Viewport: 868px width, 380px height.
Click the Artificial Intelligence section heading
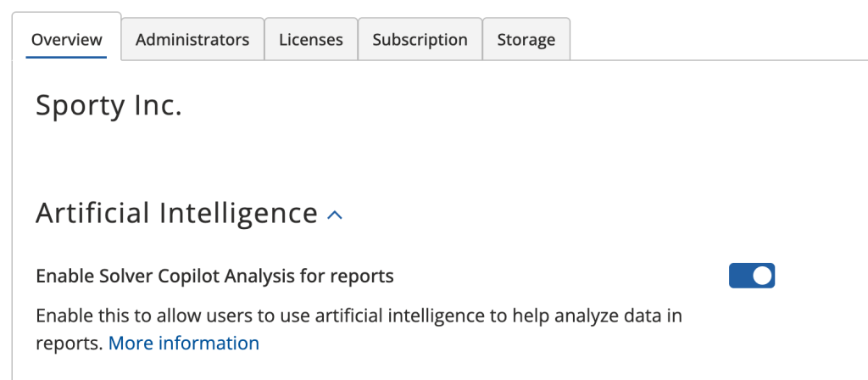[176, 213]
